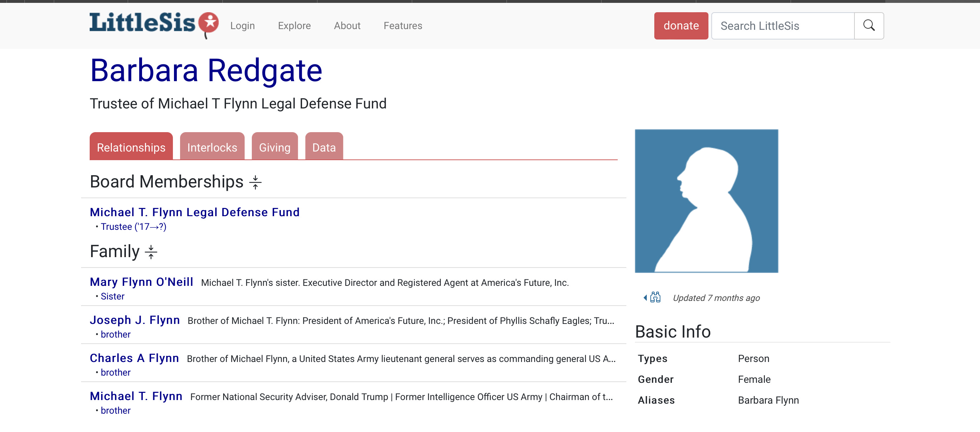Open the Login menu item
The height and width of the screenshot is (432, 980).
coord(242,25)
